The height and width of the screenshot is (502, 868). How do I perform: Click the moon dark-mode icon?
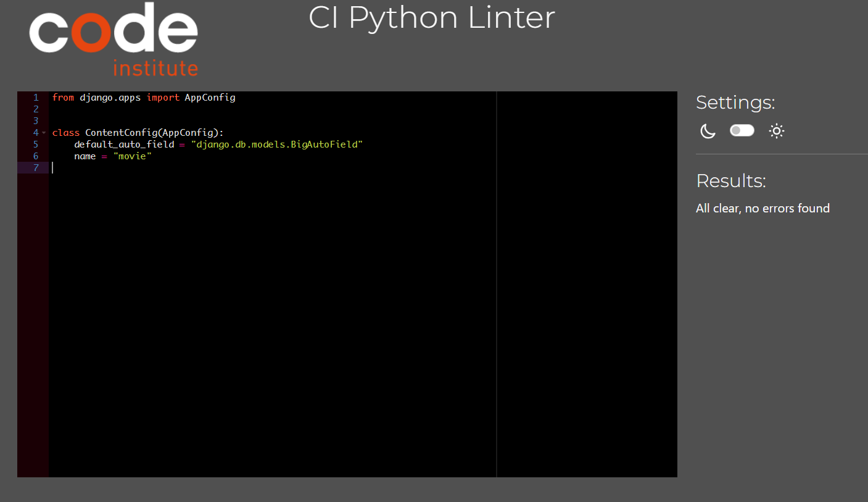pyautogui.click(x=708, y=131)
